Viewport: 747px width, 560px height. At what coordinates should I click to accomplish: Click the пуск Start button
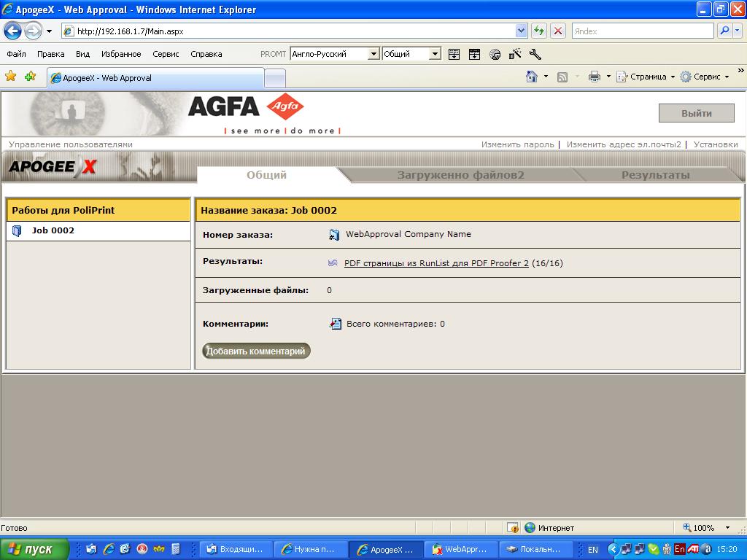click(x=34, y=549)
